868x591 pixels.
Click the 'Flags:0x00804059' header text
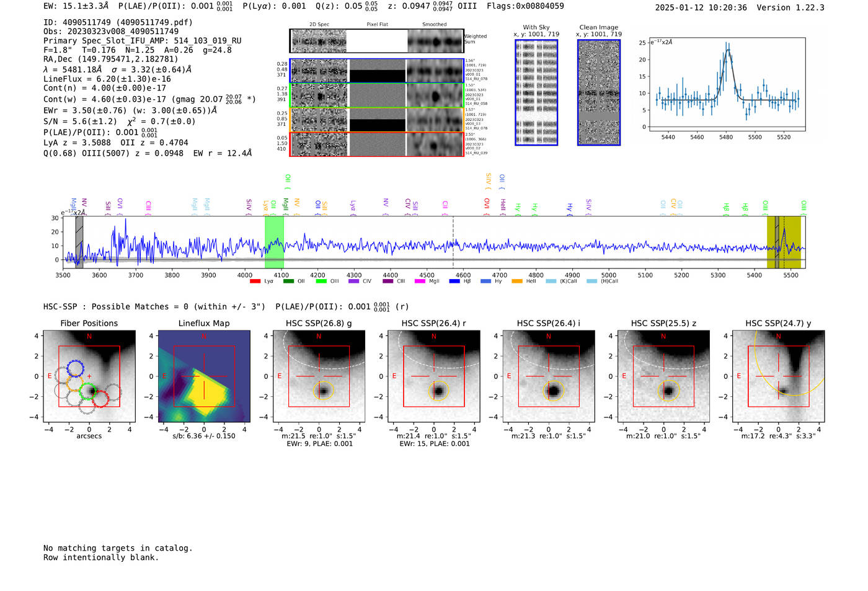525,6
